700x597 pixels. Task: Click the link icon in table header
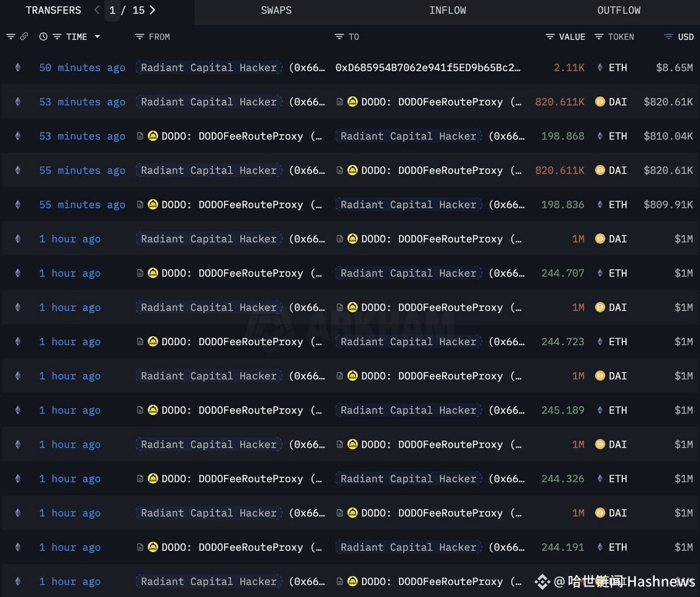point(24,37)
